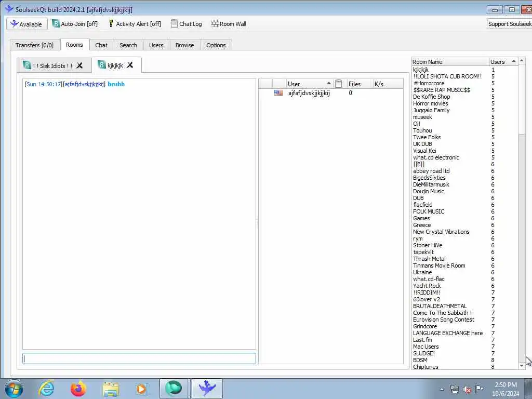
Task: Click the room icon on the kjkjkjk tab
Action: 102,64
